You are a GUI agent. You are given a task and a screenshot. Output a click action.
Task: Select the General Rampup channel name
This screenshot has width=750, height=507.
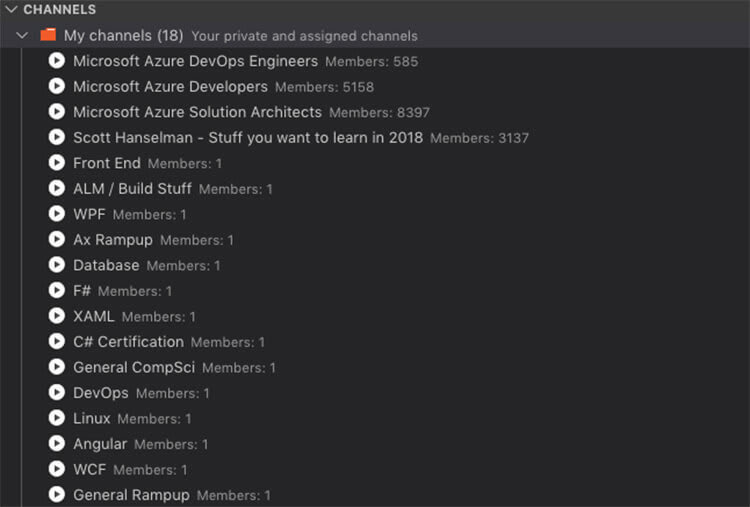coord(132,495)
